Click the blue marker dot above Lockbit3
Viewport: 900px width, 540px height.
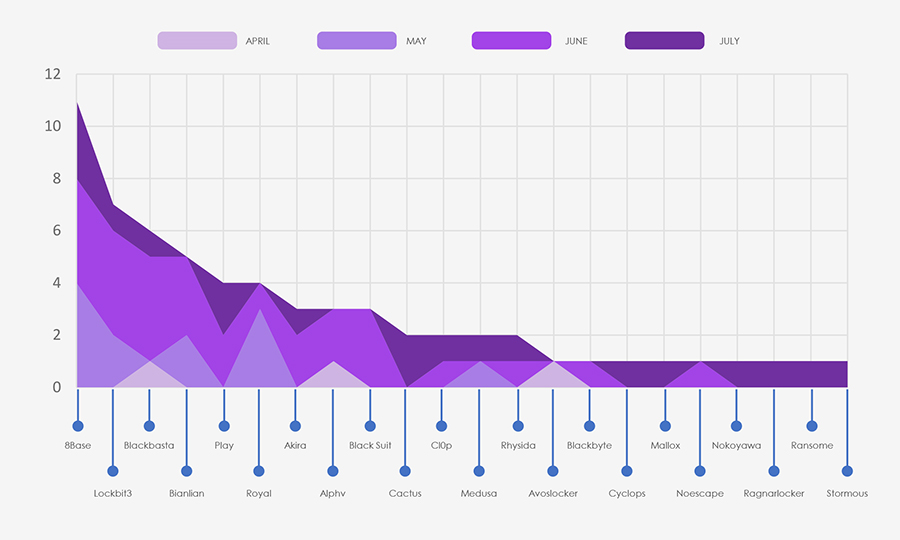[x=113, y=471]
